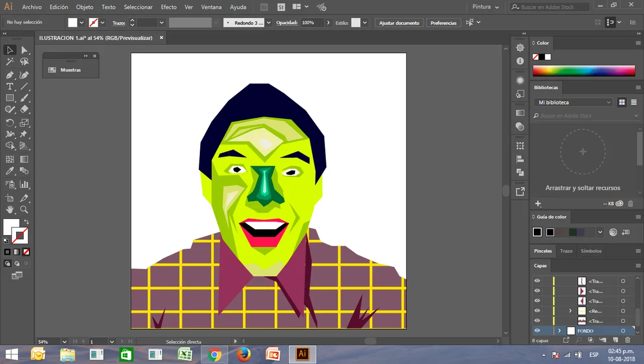Select the Direct Selection (white arrow) tool
Viewport: 644px width, 364px height.
point(24,50)
